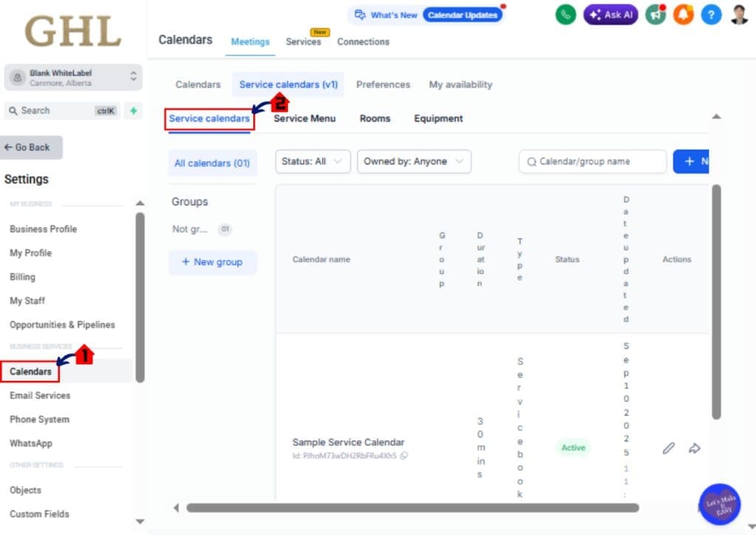
Task: Select the Preferences tab
Action: coord(383,84)
